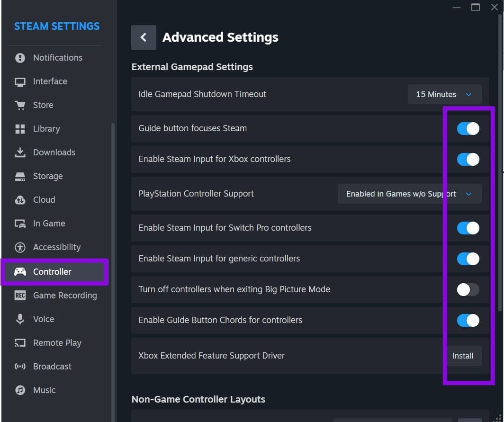Screen dimensions: 504x422
Task: Click the Storage drive icon
Action: click(20, 177)
